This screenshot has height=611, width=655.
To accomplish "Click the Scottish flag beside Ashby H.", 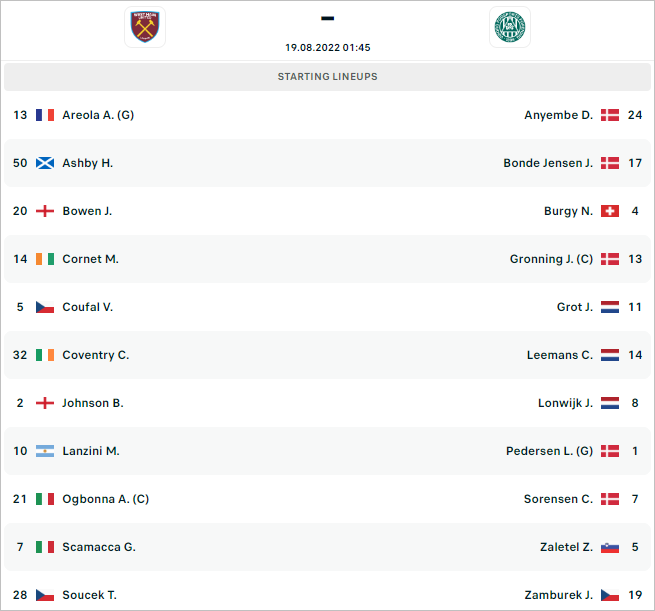I will (x=45, y=163).
